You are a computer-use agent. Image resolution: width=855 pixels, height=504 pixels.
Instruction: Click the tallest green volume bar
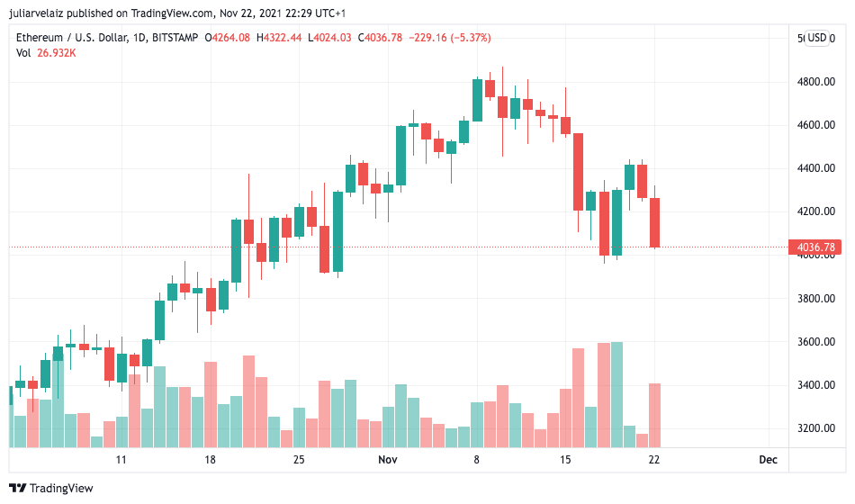[x=617, y=395]
